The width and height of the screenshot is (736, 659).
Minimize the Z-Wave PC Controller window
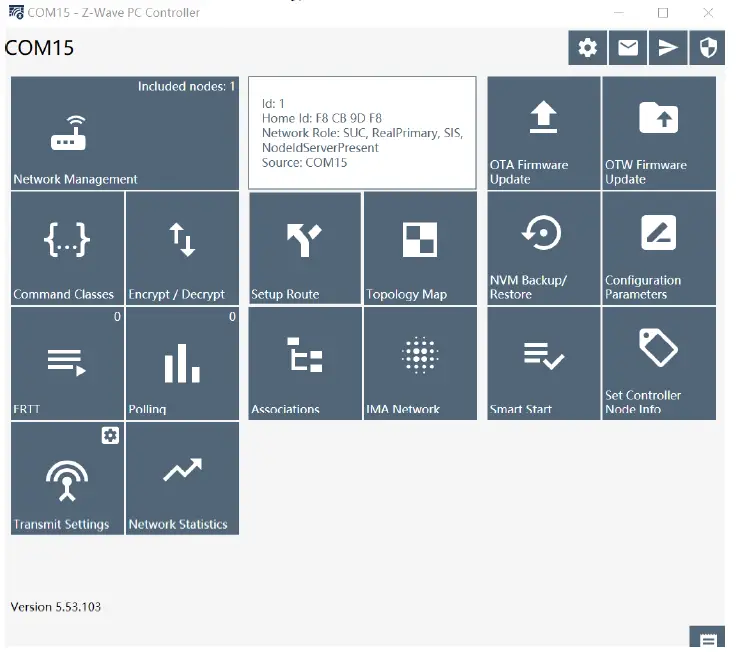click(x=619, y=13)
